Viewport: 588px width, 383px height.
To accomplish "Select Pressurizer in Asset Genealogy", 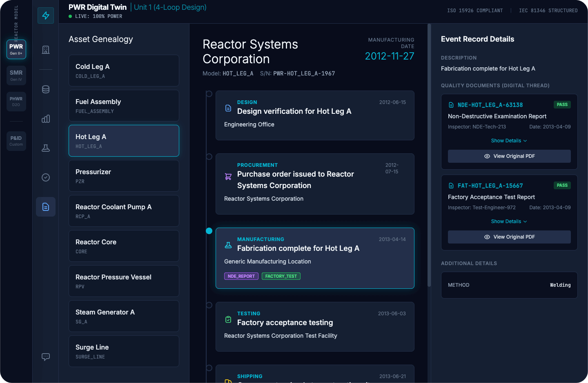I will 124,176.
